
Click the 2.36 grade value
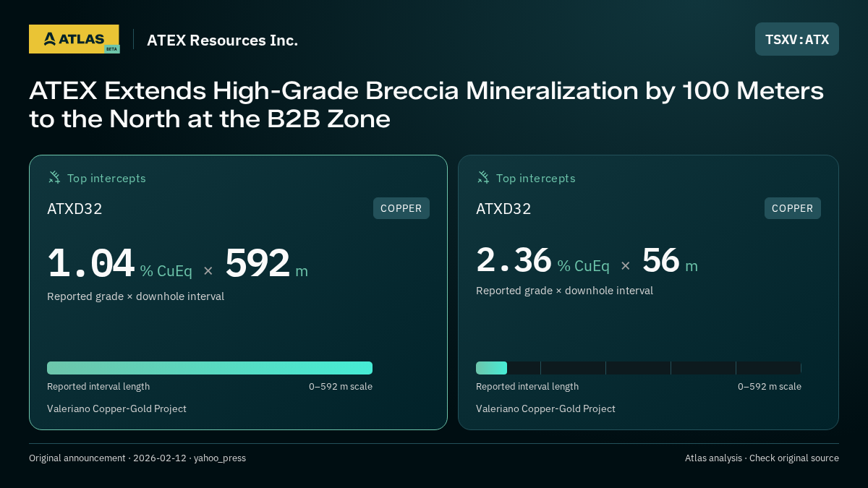pos(514,260)
